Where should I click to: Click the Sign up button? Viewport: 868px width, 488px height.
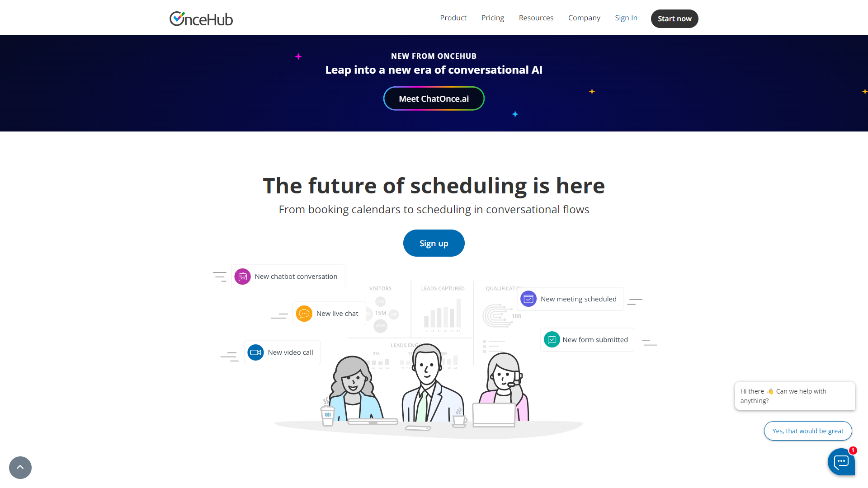pyautogui.click(x=434, y=243)
